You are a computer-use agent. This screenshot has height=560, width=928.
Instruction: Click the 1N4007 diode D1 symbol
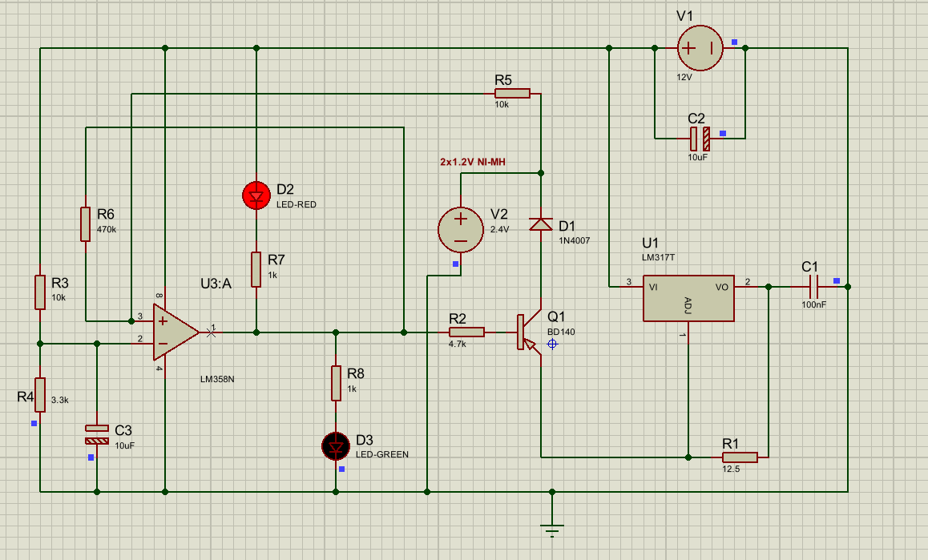(541, 224)
